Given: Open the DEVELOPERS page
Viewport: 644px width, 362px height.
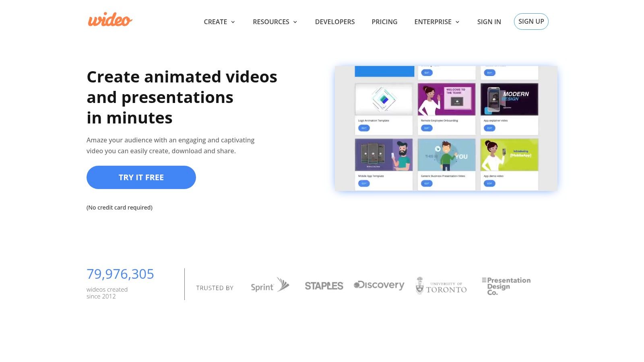Looking at the screenshot, I should pos(335,22).
